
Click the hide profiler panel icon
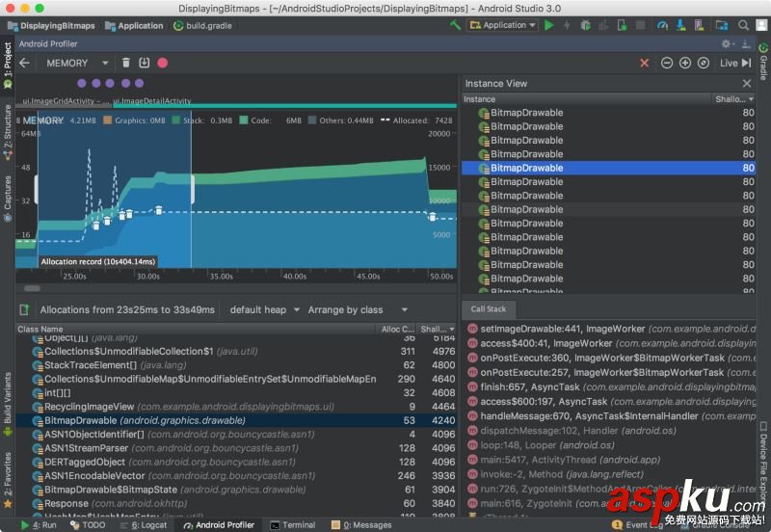pyautogui.click(x=746, y=43)
